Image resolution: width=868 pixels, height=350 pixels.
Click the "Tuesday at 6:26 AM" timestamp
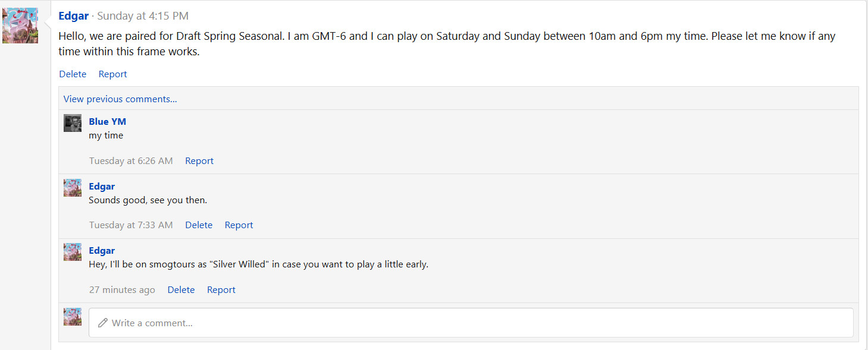(131, 161)
